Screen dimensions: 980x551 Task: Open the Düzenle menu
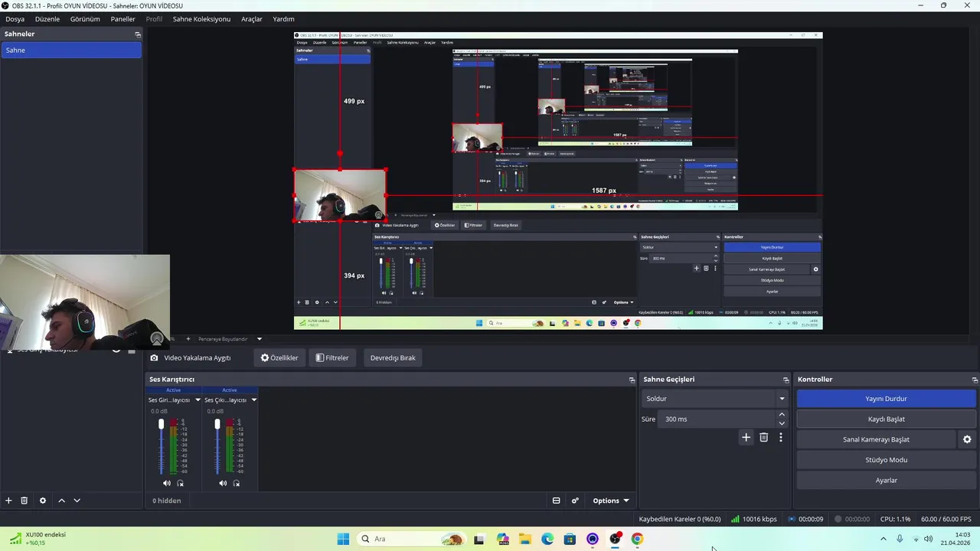tap(47, 19)
